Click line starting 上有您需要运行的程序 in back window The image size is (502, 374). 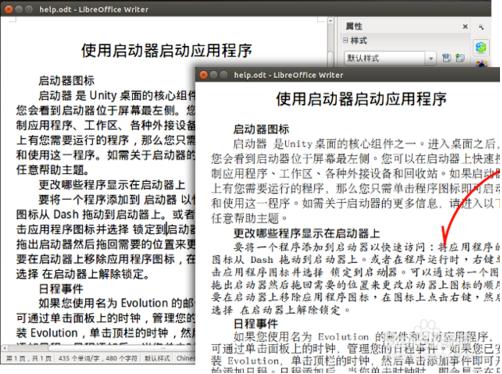tap(105, 140)
